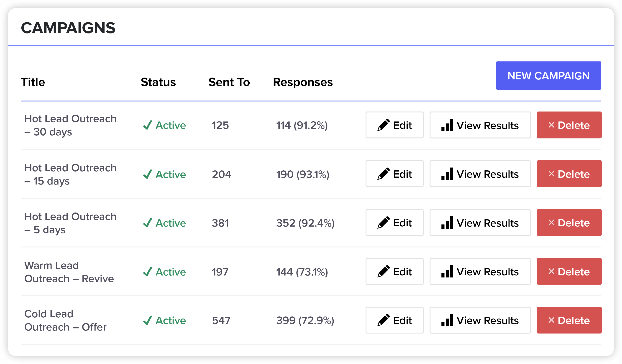Click the Title column header

[x=33, y=82]
